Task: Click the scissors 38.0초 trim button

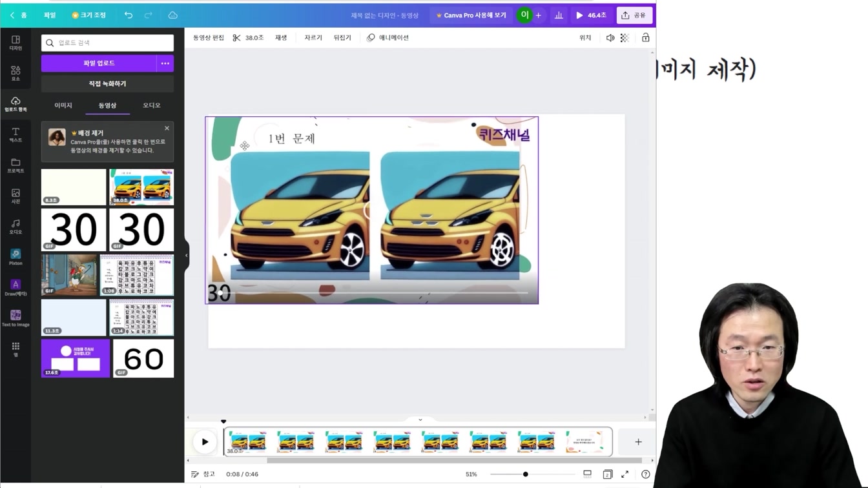Action: tap(248, 37)
